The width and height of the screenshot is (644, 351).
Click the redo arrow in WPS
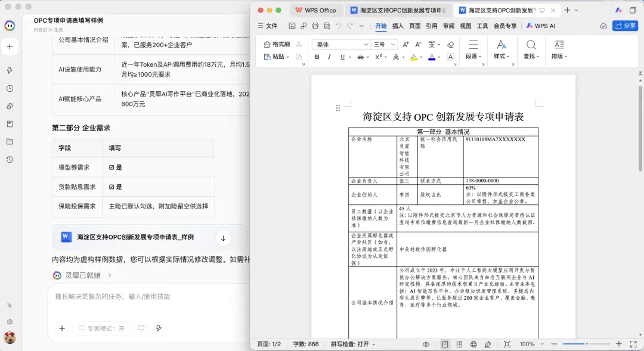(350, 26)
